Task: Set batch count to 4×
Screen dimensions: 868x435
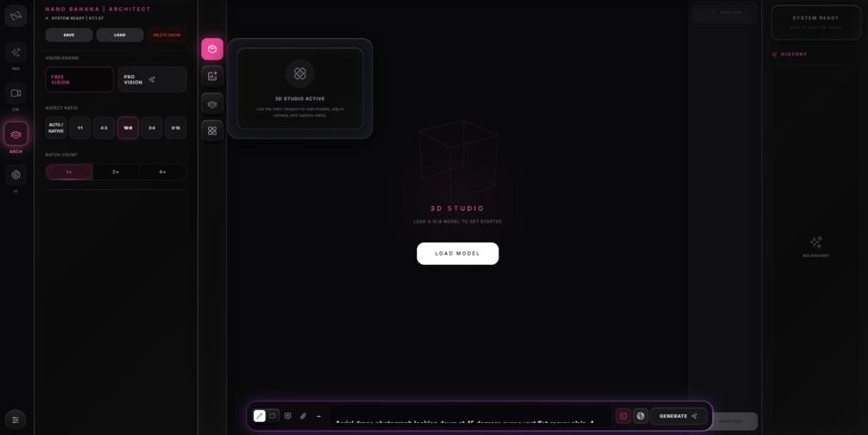Action: 162,172
